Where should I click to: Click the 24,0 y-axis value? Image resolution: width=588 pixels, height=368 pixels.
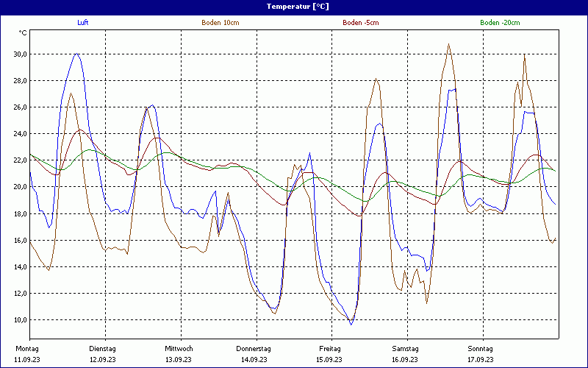coord(20,134)
